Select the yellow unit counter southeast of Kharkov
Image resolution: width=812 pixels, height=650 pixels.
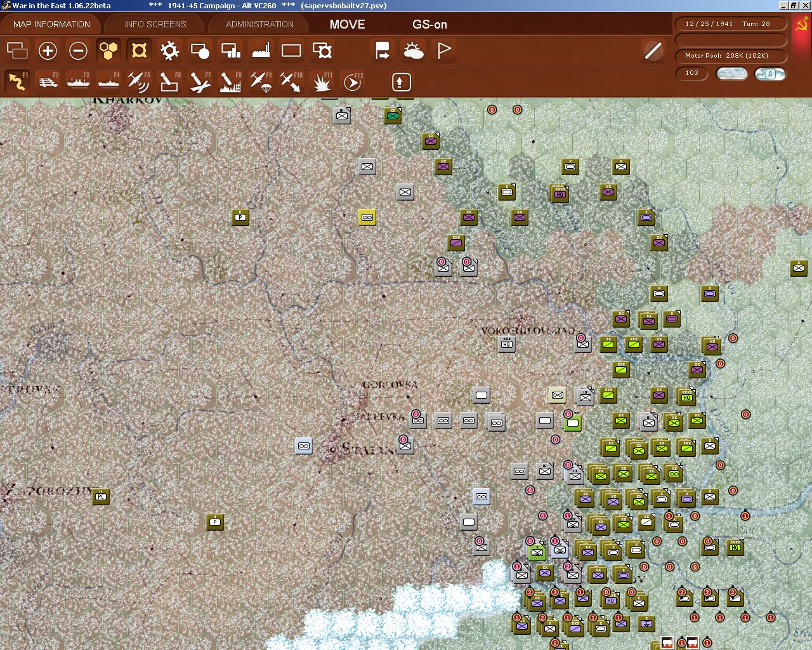[x=367, y=217]
